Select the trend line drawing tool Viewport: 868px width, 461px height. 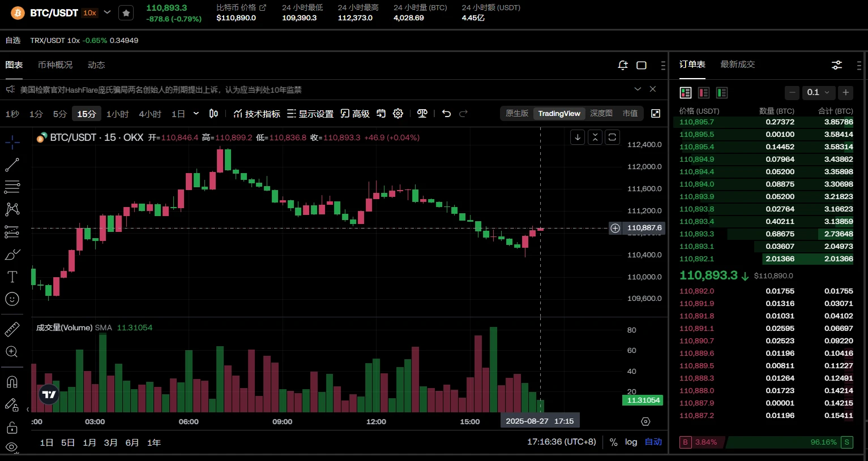pyautogui.click(x=12, y=165)
